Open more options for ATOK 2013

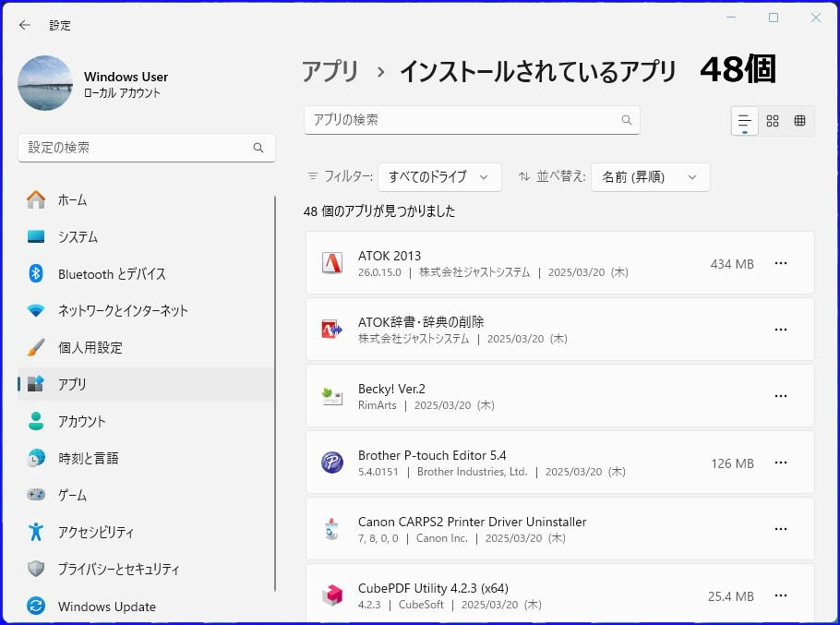click(x=781, y=263)
